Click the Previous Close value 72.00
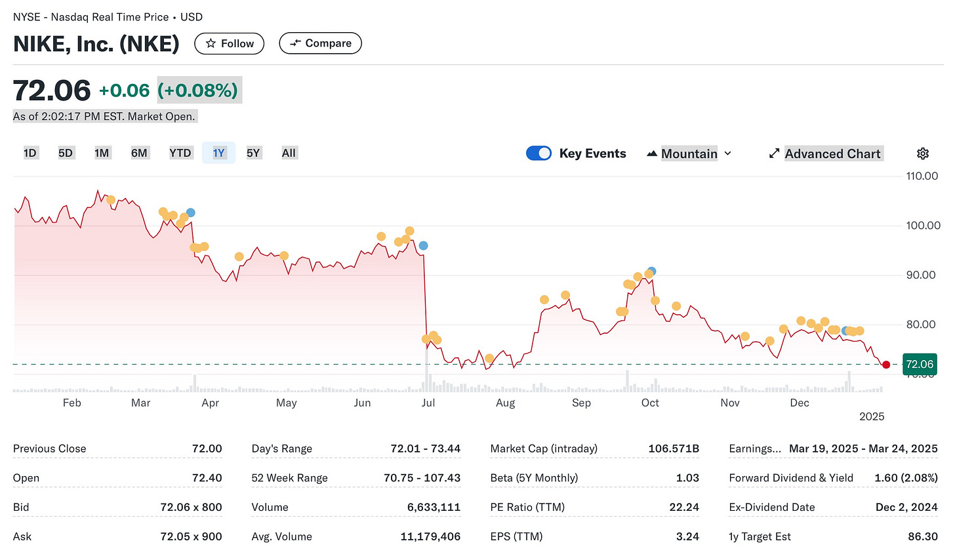The image size is (955, 560). tap(207, 449)
